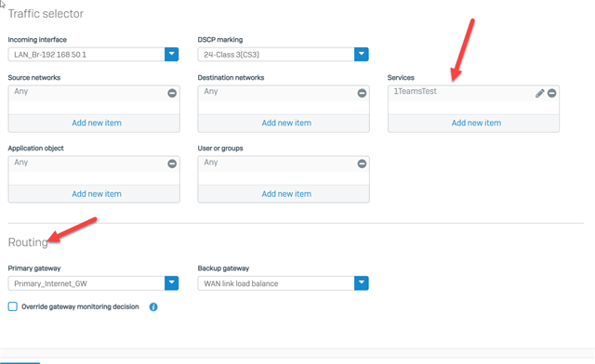Image resolution: width=595 pixels, height=364 pixels.
Task: Add new item to Application object
Action: click(97, 194)
